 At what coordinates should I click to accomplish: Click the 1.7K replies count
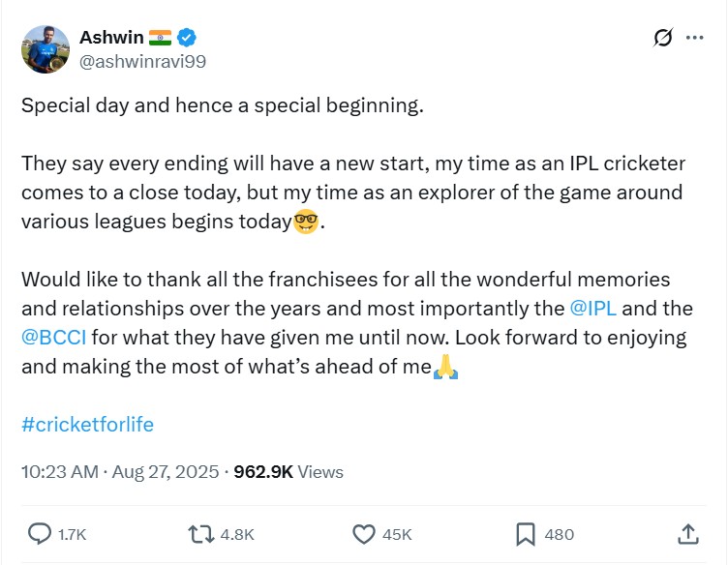tap(74, 534)
